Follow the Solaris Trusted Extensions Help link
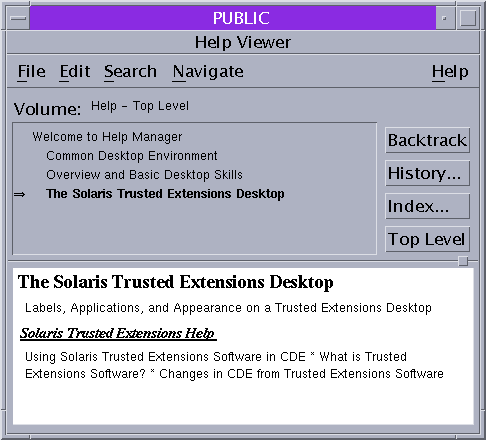The height and width of the screenshot is (440, 486). tap(118, 333)
